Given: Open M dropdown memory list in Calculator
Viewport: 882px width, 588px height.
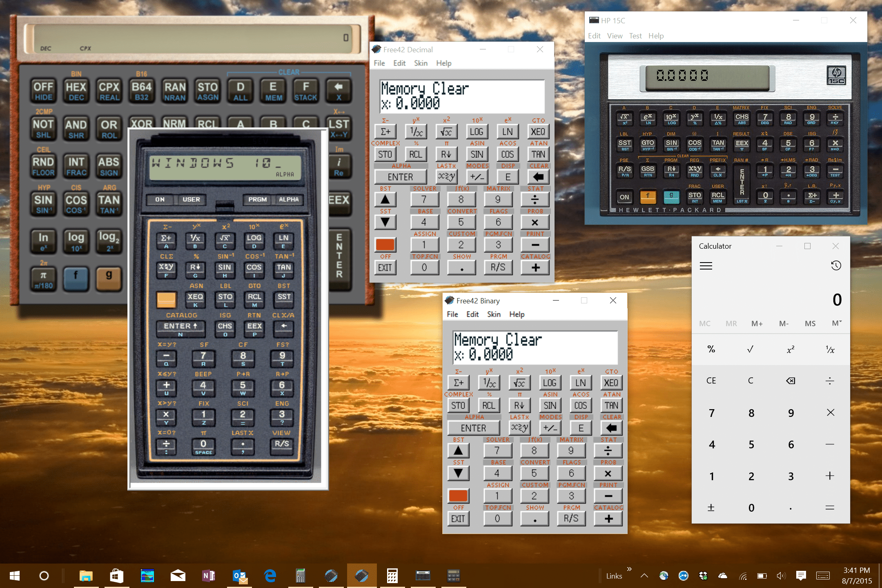Looking at the screenshot, I should tap(837, 323).
